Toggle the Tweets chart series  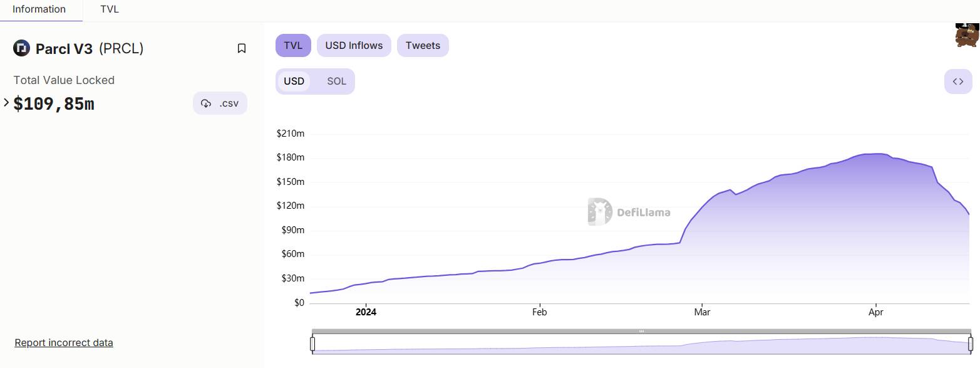coord(423,45)
